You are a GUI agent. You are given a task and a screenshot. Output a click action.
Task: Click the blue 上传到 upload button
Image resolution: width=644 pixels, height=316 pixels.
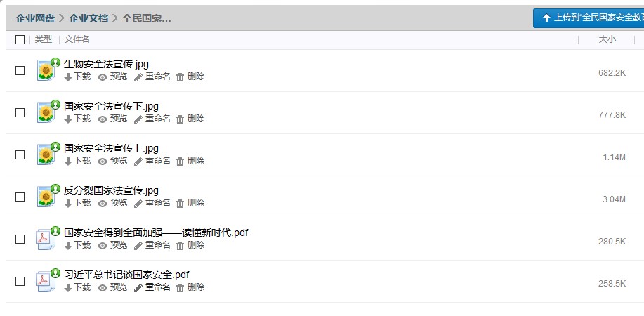coord(589,18)
